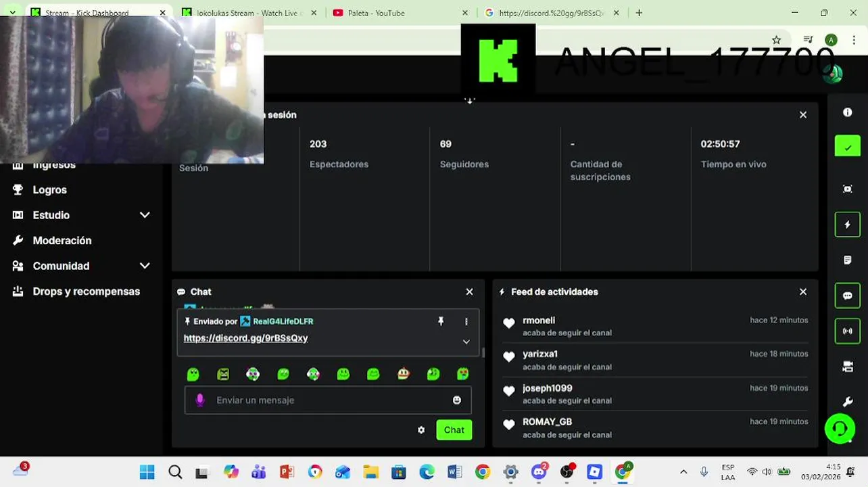Open Discord from the taskbar

(x=539, y=472)
